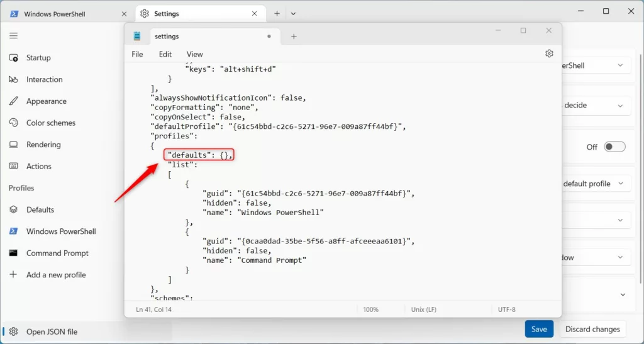Click the Appearance brush icon

coord(14,101)
